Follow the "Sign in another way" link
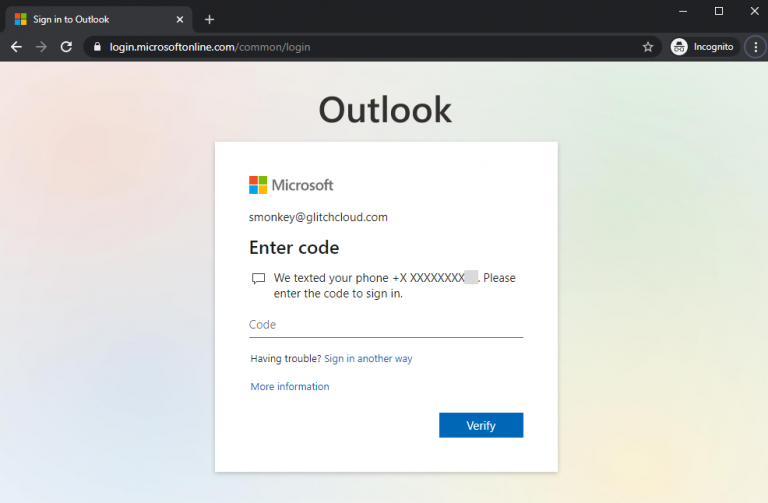This screenshot has width=768, height=503. click(368, 358)
